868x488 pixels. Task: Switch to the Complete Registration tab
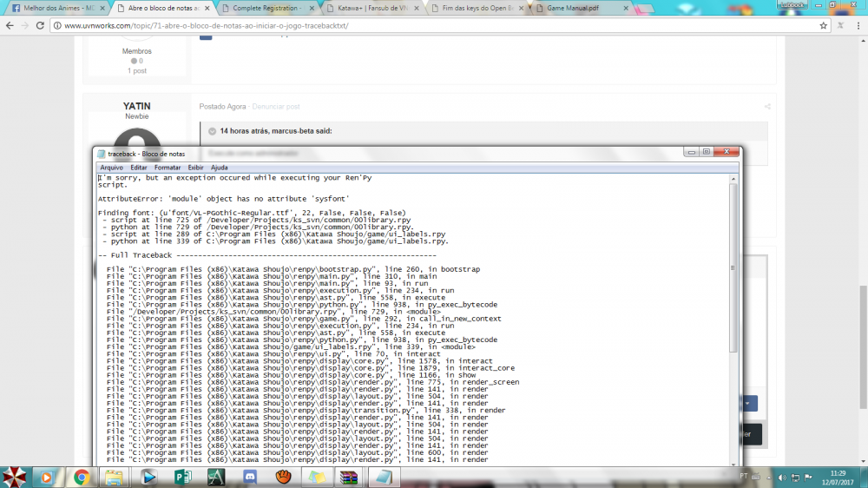coord(266,9)
